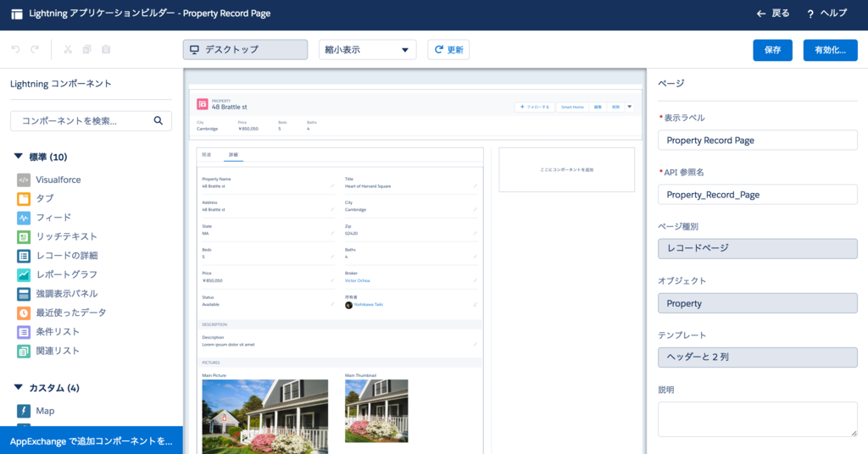Click the redo arrow icon

[x=35, y=49]
